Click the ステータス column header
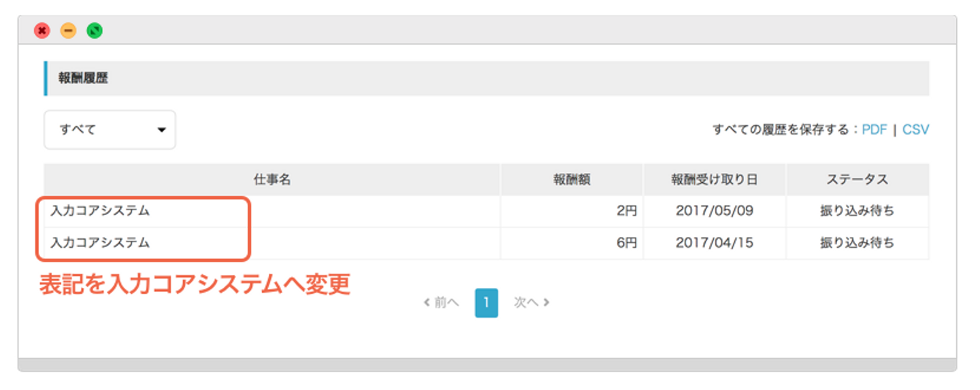 pyautogui.click(x=857, y=180)
